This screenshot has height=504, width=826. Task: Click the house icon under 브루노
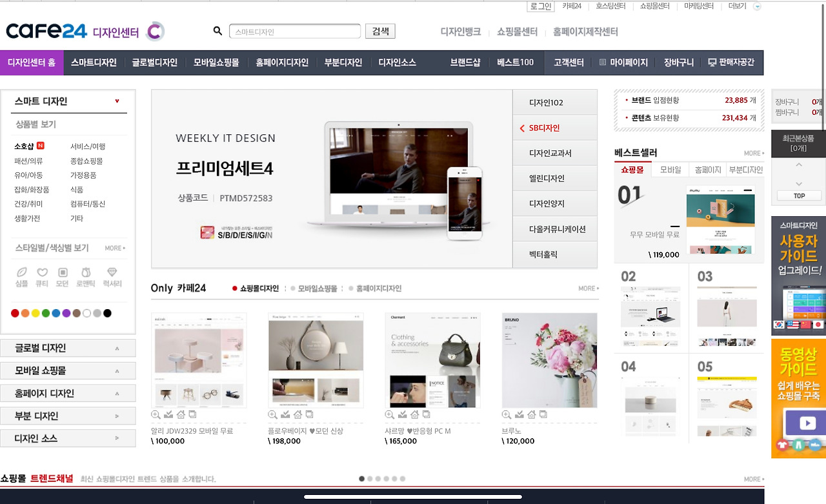tap(532, 414)
